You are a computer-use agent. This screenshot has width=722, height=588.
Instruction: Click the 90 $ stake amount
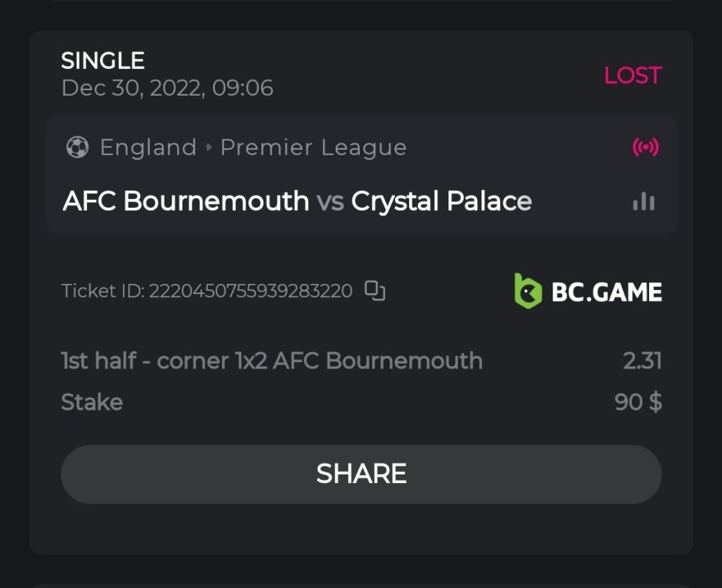638,402
